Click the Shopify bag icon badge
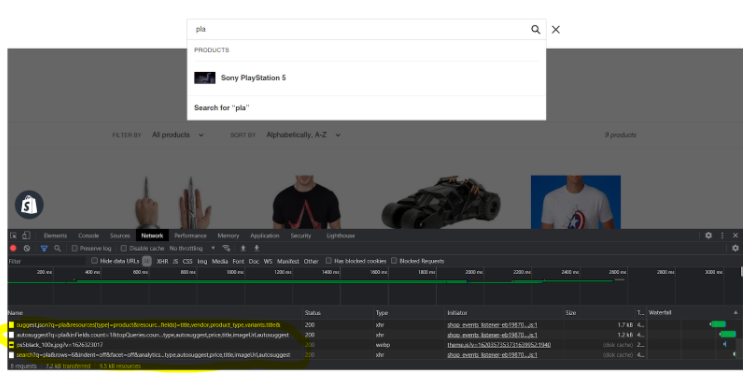 tap(29, 205)
